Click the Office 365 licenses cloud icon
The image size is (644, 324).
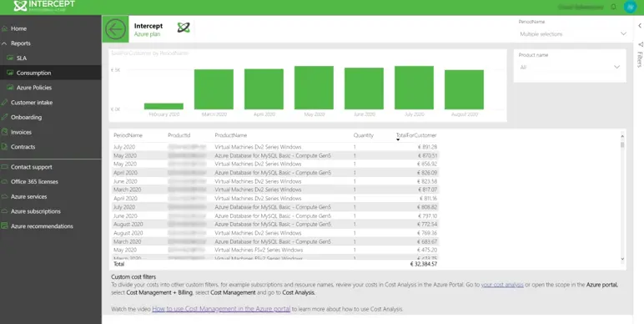coord(4,182)
